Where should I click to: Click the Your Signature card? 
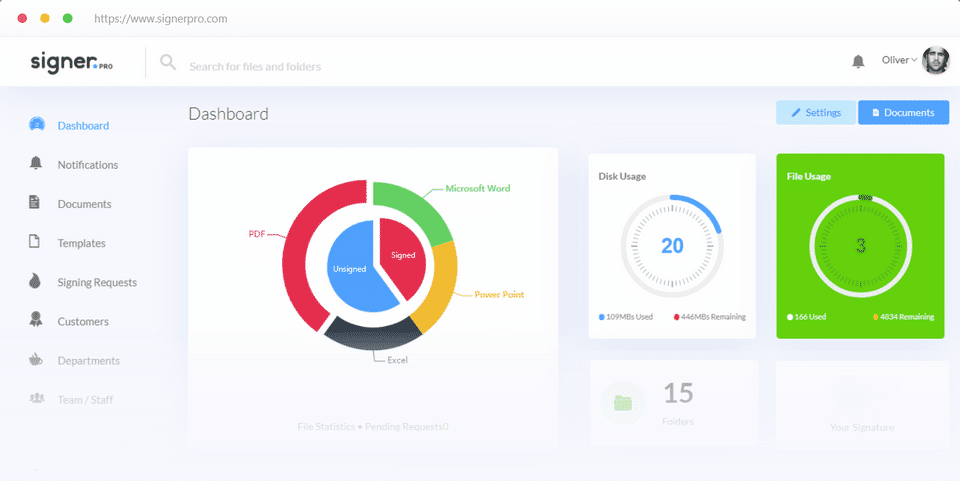pyautogui.click(x=860, y=403)
